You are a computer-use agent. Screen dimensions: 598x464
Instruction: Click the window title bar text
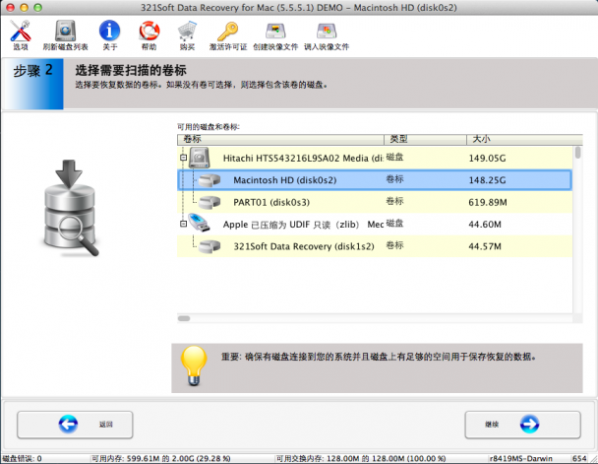[x=299, y=8]
